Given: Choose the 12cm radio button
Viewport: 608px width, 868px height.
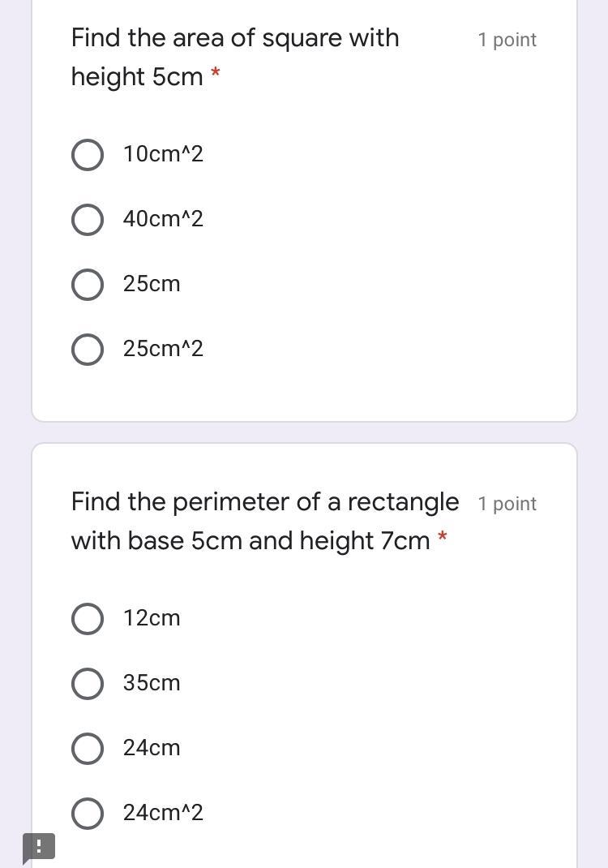Looking at the screenshot, I should pos(88,619).
